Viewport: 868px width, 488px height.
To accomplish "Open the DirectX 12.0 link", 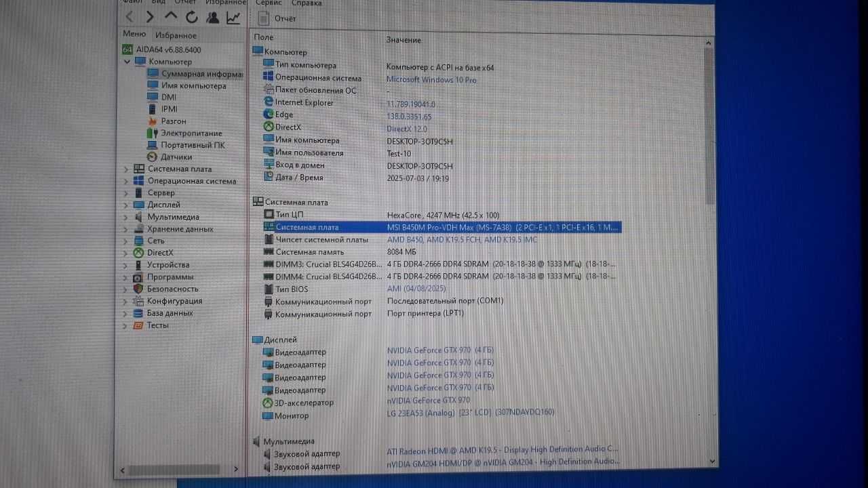I will [x=407, y=129].
